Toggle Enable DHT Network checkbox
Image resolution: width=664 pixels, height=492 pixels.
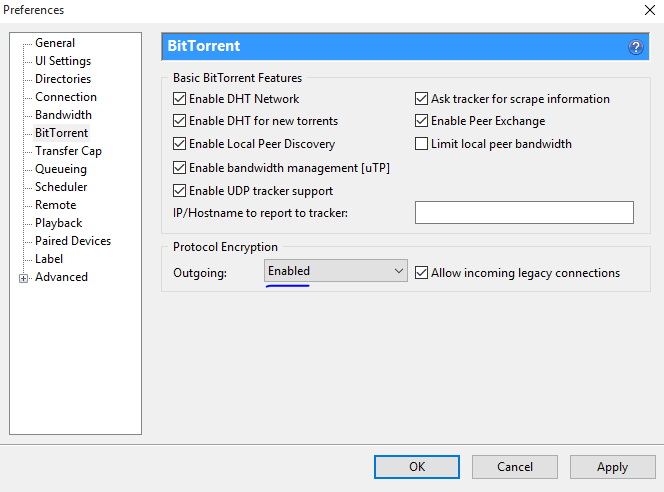click(x=180, y=99)
